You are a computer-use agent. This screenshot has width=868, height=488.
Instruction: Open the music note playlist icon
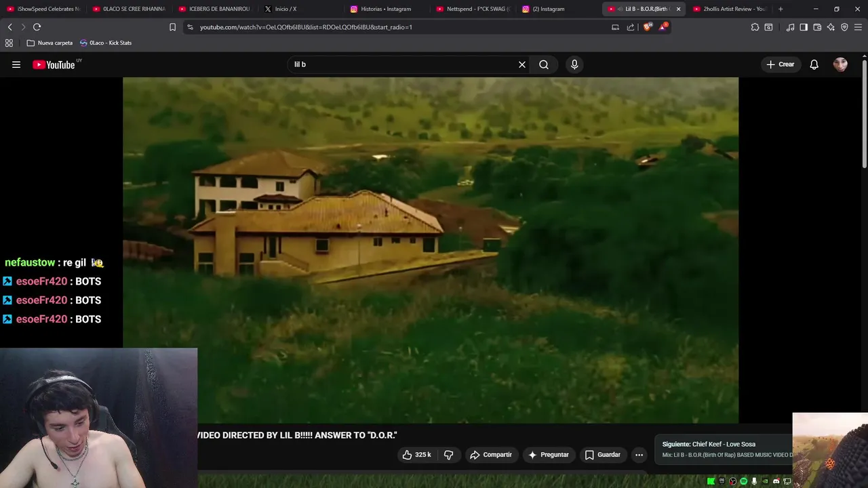pyautogui.click(x=790, y=27)
